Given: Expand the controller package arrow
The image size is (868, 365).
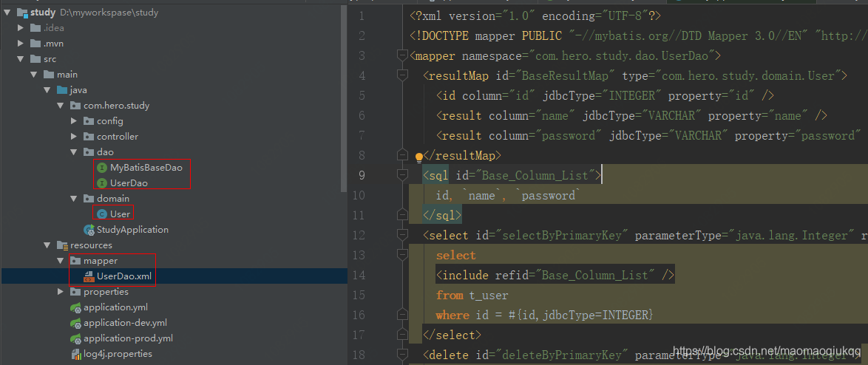Looking at the screenshot, I should tap(74, 136).
